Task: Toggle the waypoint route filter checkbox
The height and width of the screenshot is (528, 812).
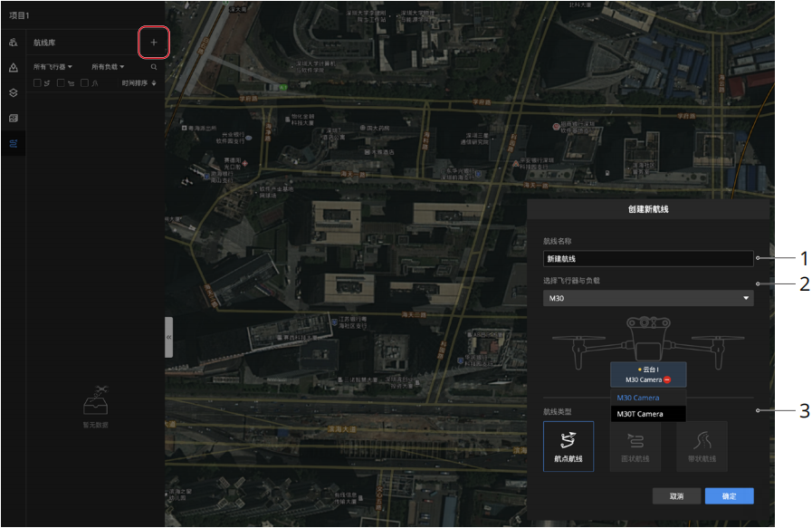Action: (x=37, y=83)
